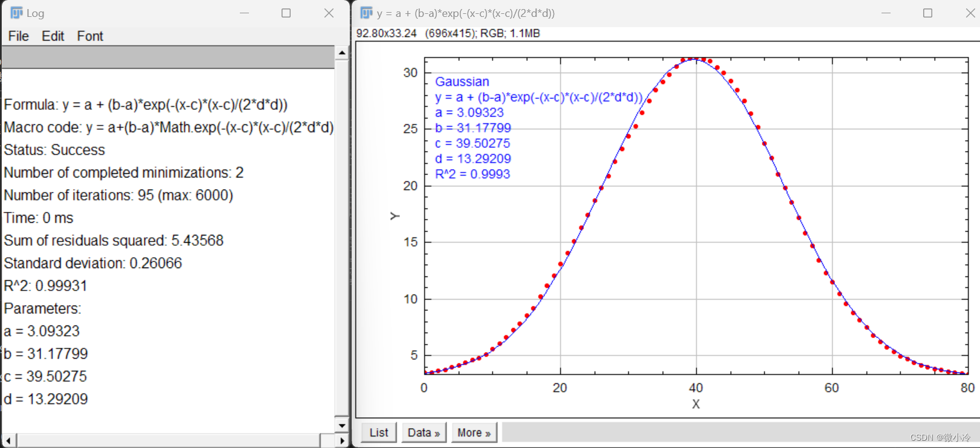Image resolution: width=980 pixels, height=448 pixels.
Task: Close the Gaussian plot window
Action: 970,13
